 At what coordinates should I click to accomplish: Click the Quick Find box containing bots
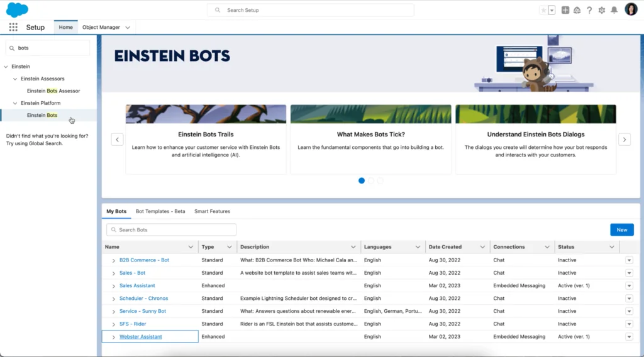(48, 48)
